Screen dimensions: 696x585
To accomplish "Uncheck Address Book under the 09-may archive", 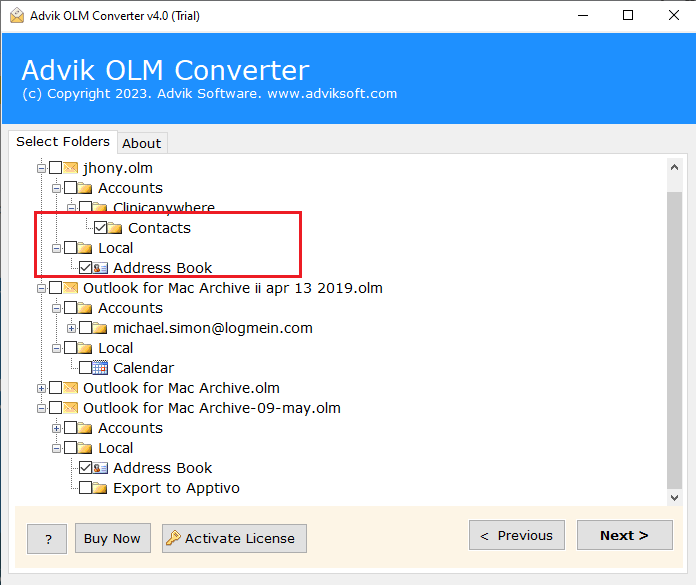I will 85,468.
